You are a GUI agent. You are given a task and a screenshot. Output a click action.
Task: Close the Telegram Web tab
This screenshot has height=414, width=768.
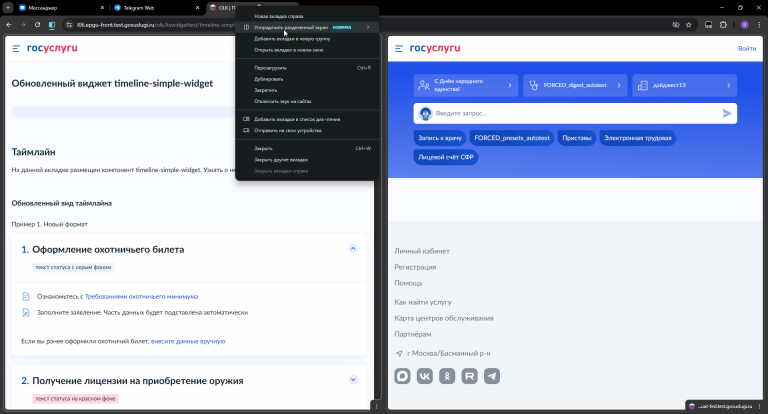coord(198,8)
